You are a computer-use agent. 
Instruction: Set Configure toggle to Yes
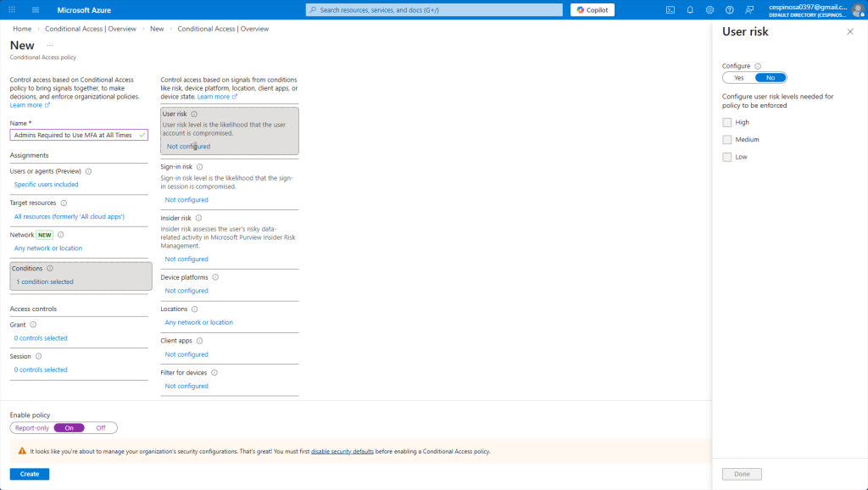click(x=738, y=78)
